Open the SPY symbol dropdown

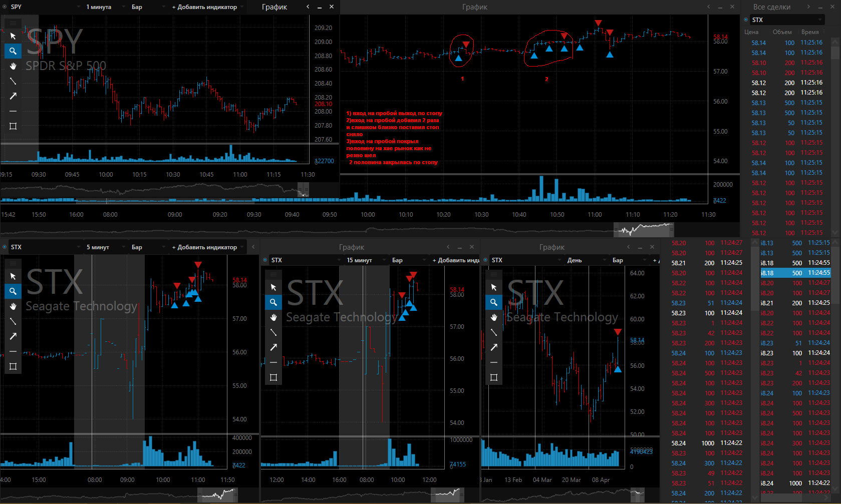[x=45, y=7]
